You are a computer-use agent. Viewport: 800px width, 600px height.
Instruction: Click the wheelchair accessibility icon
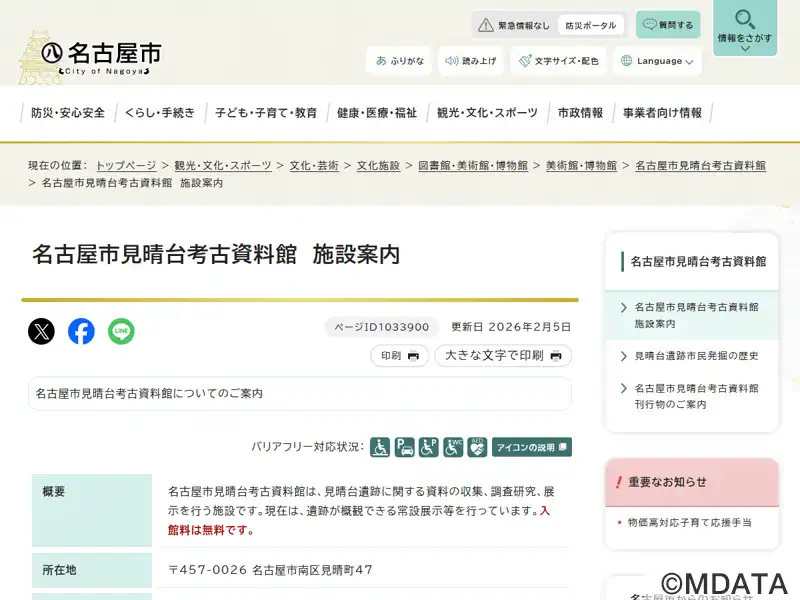click(x=380, y=447)
